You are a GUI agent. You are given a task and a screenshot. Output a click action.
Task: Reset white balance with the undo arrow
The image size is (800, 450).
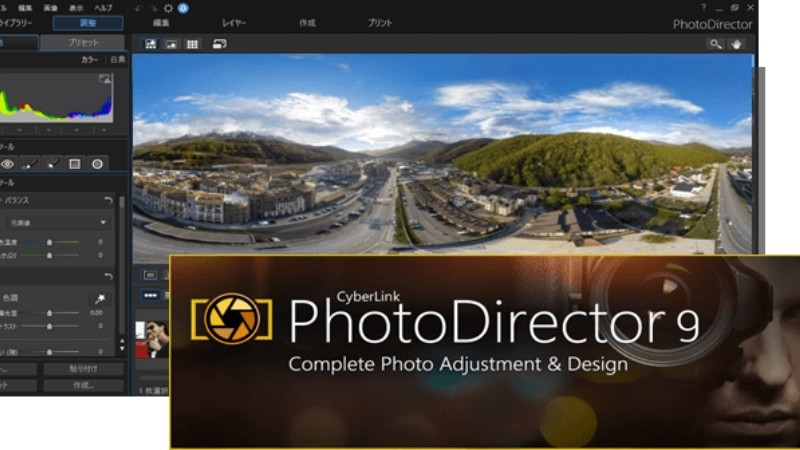coord(108,201)
